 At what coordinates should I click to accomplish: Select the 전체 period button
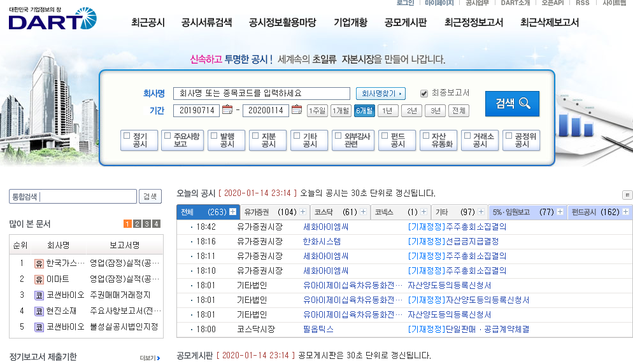pos(459,111)
